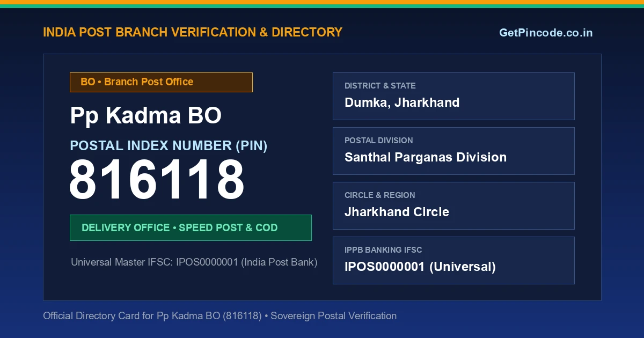Click the Postal Index Number (PIN) label
Screen dimensions: 644x338
point(169,146)
